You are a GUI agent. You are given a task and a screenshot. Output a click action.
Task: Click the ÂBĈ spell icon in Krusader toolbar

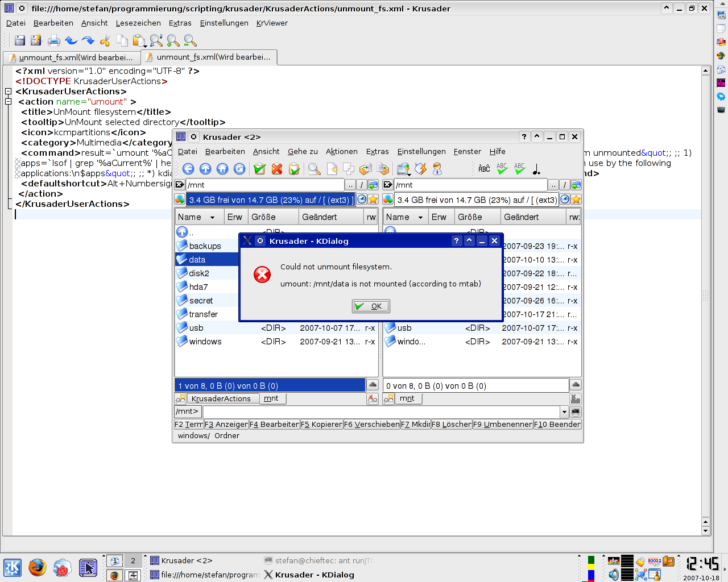point(485,169)
